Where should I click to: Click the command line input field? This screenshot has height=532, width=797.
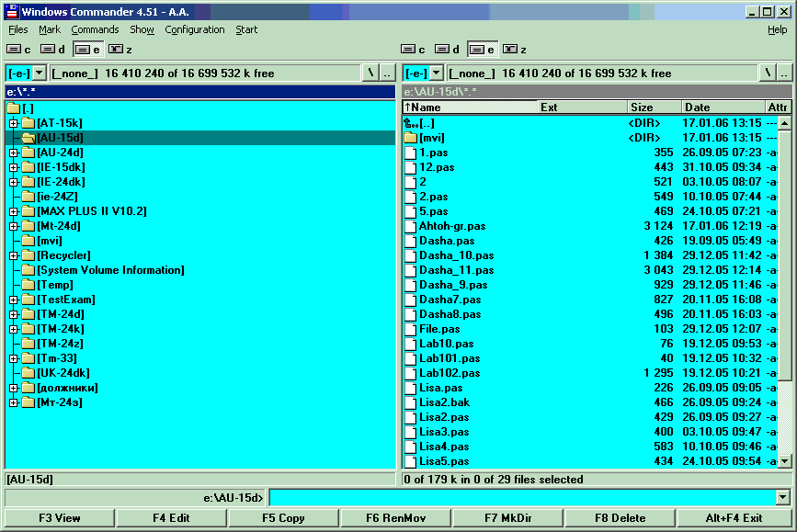click(522, 497)
